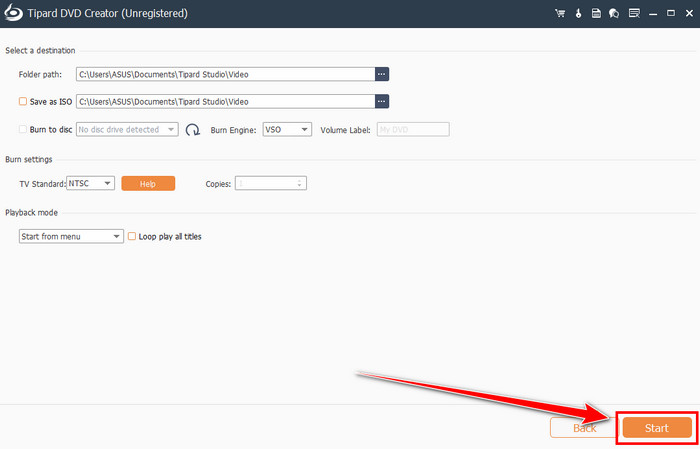Click the orange Help button
Viewport: 700px width, 449px height.
148,183
